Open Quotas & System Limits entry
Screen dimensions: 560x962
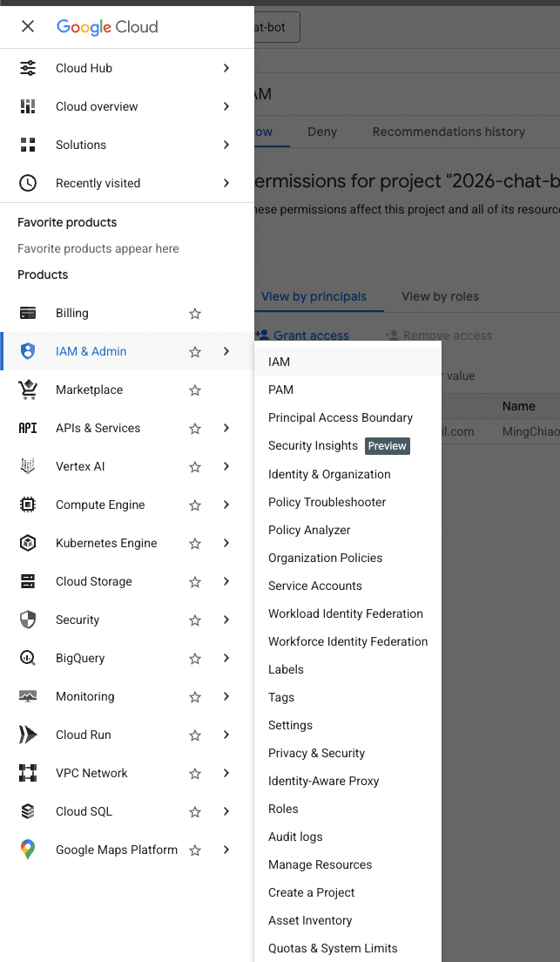tap(347, 949)
